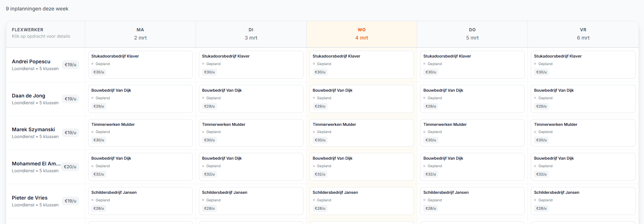644x224 pixels.
Task: Open Andrei Popescu's Monday Stukadoorsbedrijf Klaver card
Action: (x=140, y=64)
